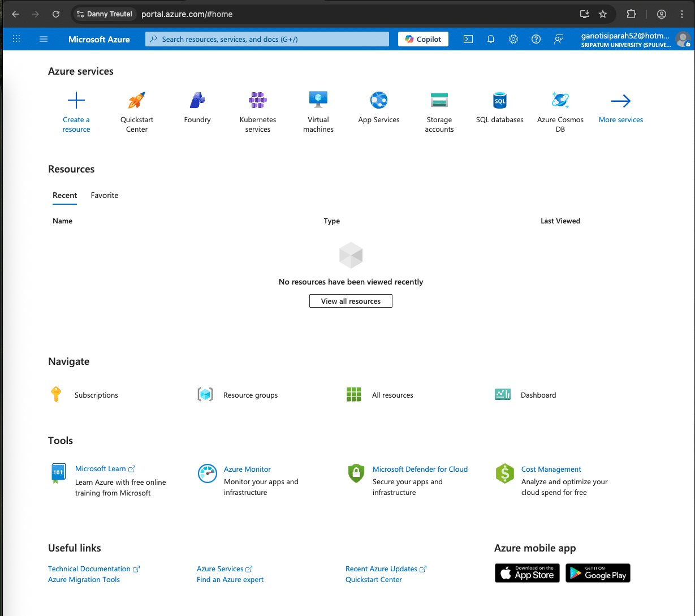Viewport: 695px width, 616px height.
Task: Click the View all resources button
Action: [351, 301]
